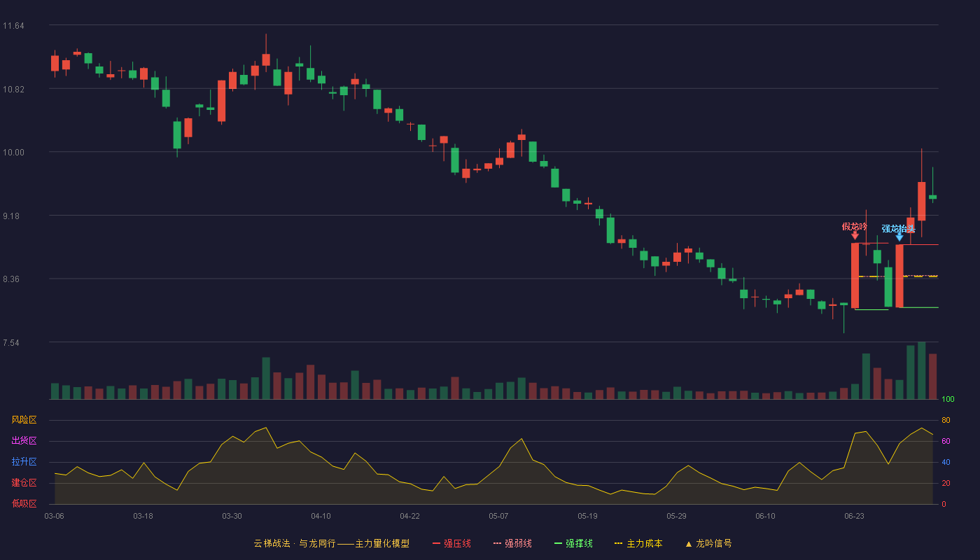Click the large red candlestick below 强龙抬头 arrow
This screenshot has height=560, width=980.
899,276
